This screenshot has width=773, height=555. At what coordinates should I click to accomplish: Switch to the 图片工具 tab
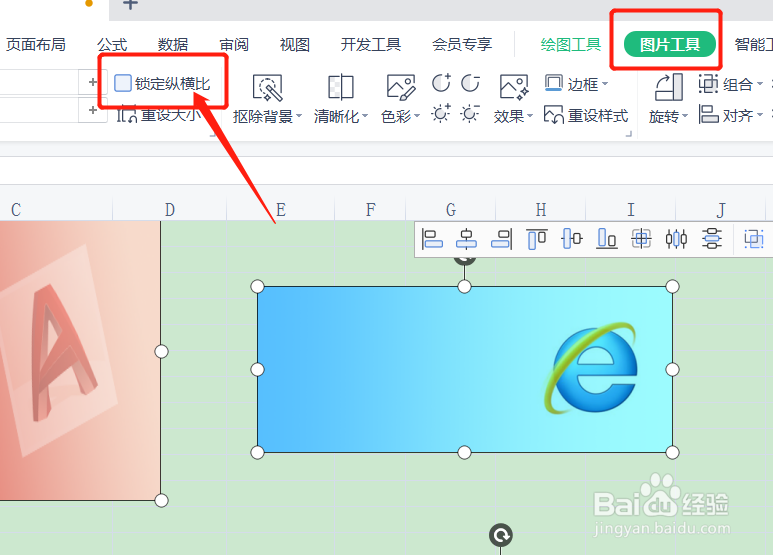click(669, 44)
